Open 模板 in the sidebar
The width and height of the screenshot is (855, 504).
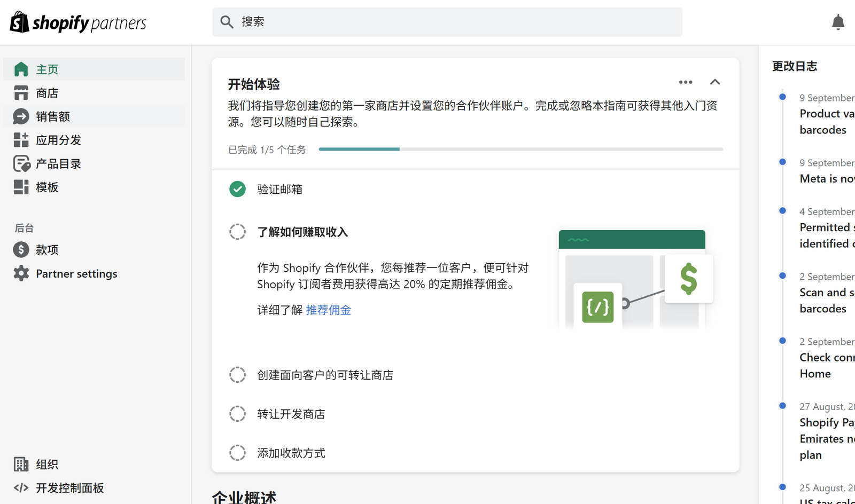pos(94,187)
